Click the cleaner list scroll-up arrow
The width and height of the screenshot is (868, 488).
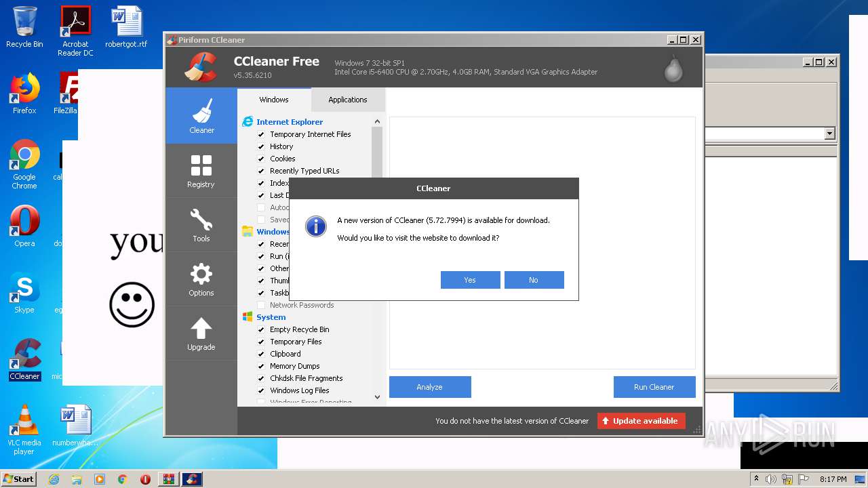tap(378, 122)
